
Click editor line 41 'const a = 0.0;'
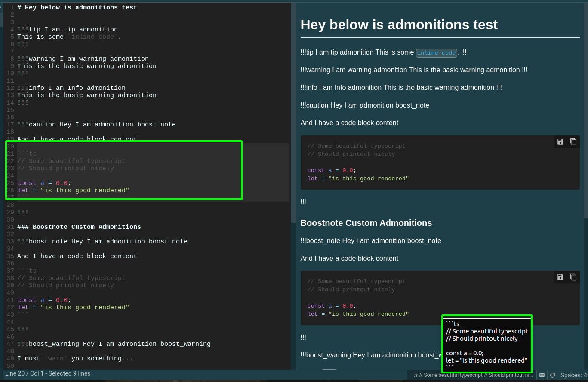click(44, 300)
